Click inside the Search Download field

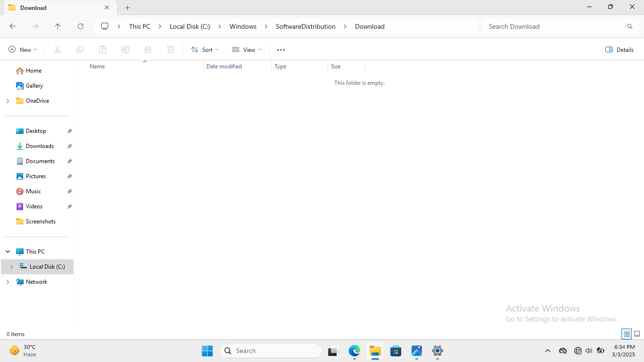[x=542, y=26]
